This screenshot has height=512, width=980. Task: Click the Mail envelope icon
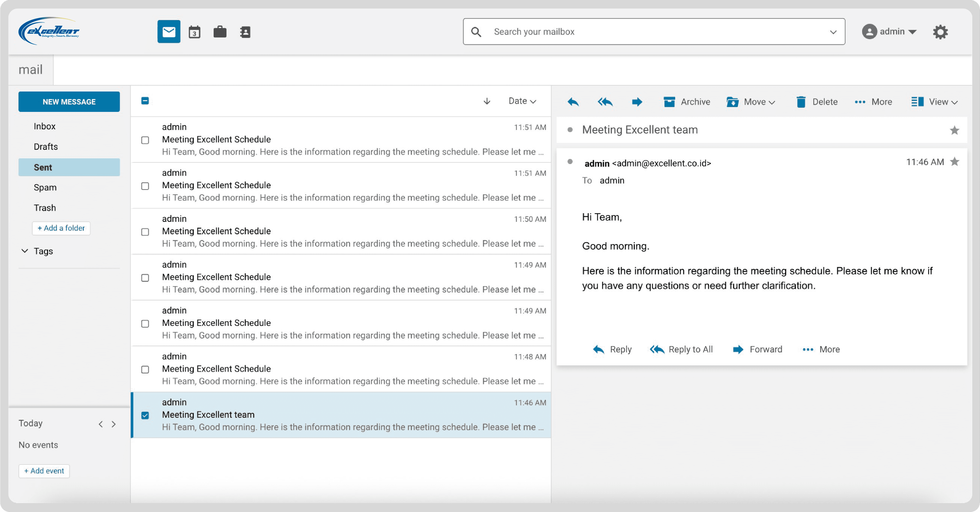coord(168,31)
